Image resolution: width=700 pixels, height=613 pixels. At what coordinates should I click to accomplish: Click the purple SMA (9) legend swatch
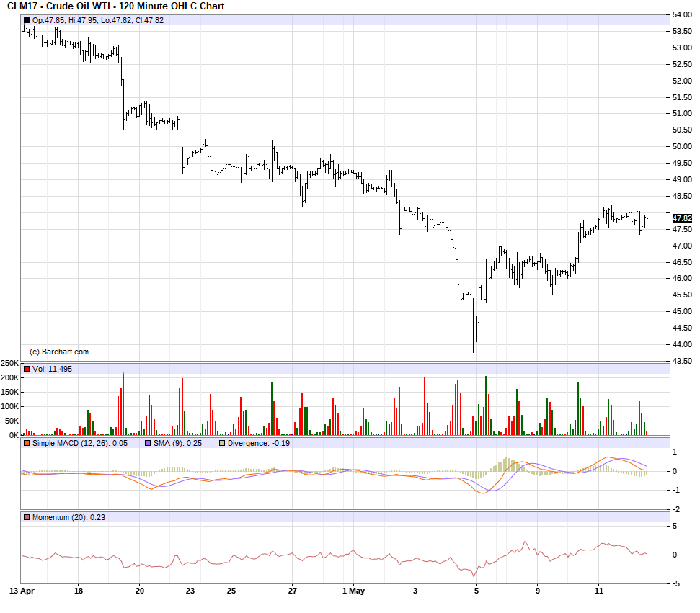pos(148,443)
